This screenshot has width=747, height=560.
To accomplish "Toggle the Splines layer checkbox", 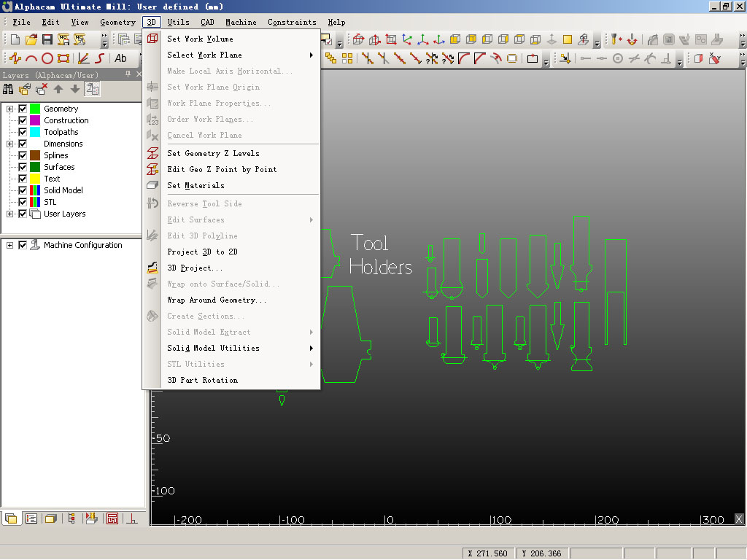I will pyautogui.click(x=23, y=155).
